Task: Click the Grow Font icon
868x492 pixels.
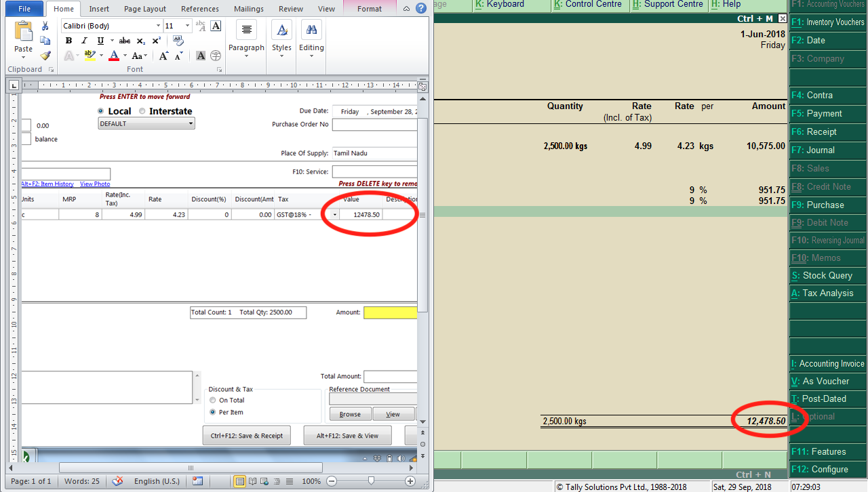Action: tap(163, 56)
